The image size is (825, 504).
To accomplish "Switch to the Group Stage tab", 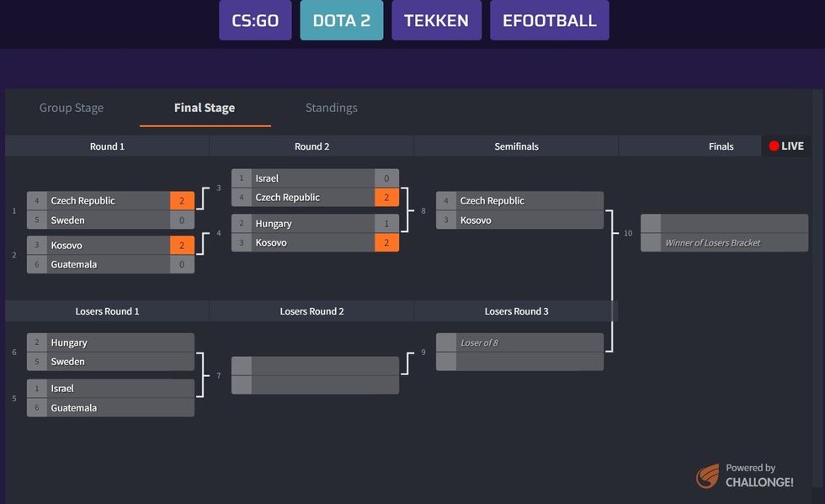I will click(x=72, y=108).
